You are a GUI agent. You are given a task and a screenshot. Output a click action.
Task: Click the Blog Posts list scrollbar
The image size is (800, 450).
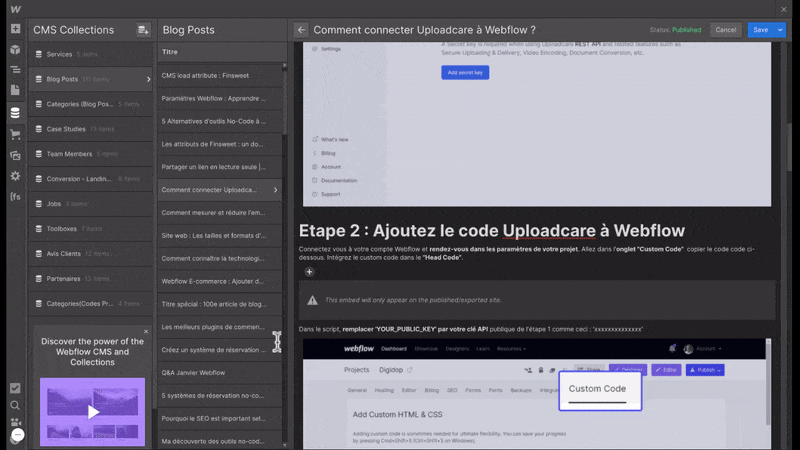(x=285, y=102)
